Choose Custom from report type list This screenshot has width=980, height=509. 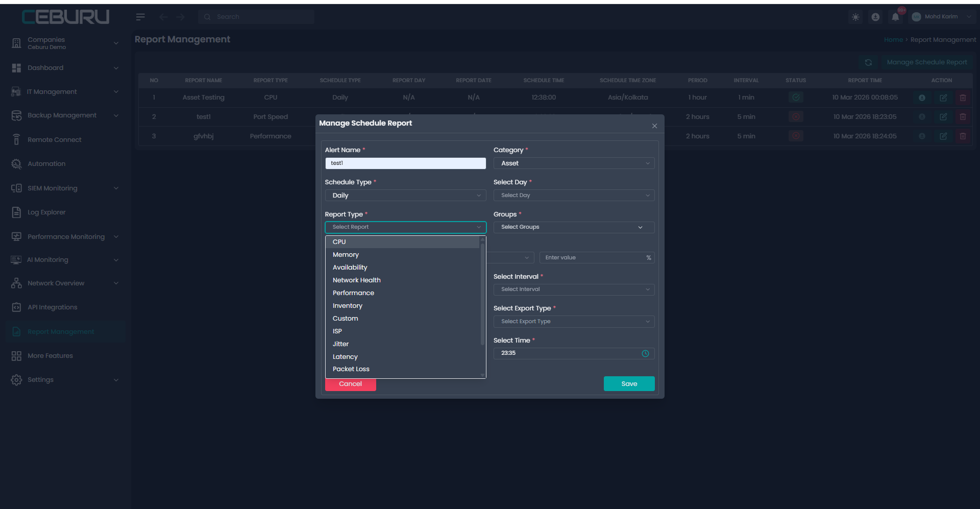(x=402, y=319)
